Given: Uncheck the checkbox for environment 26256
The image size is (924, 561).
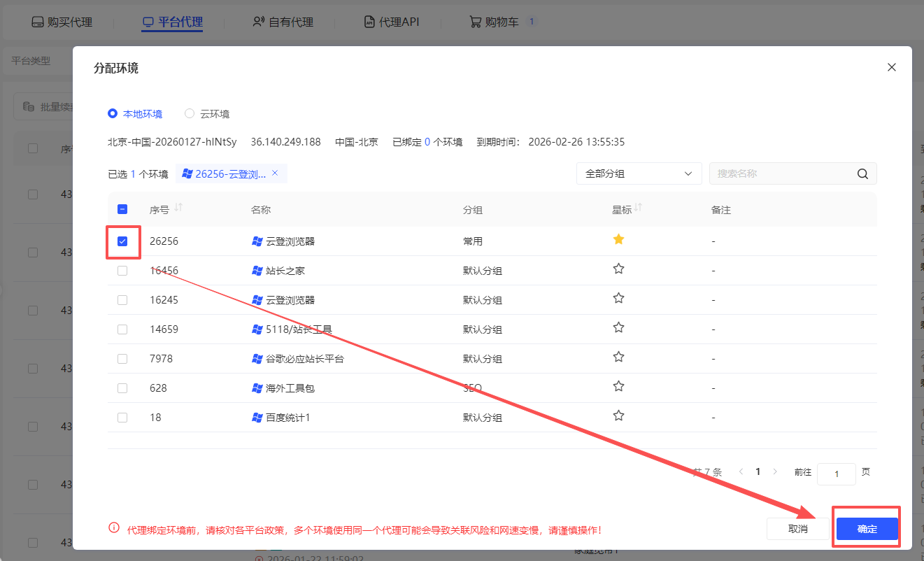Looking at the screenshot, I should (123, 241).
